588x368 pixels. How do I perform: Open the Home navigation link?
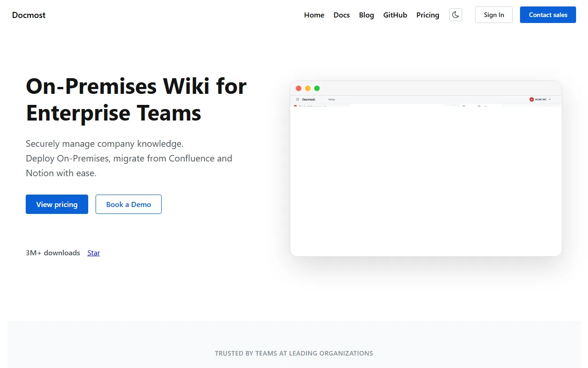point(314,15)
